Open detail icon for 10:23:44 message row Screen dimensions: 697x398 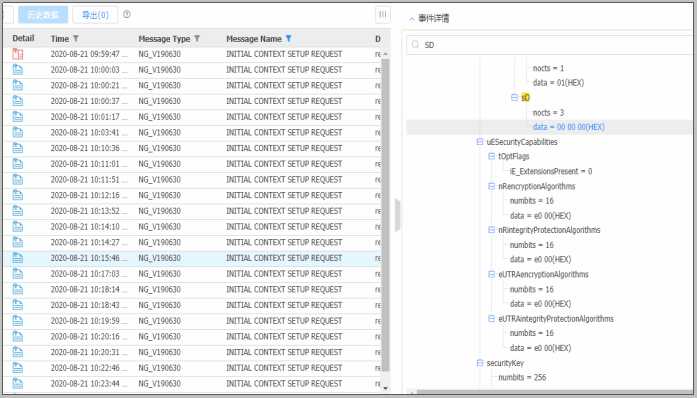click(18, 383)
